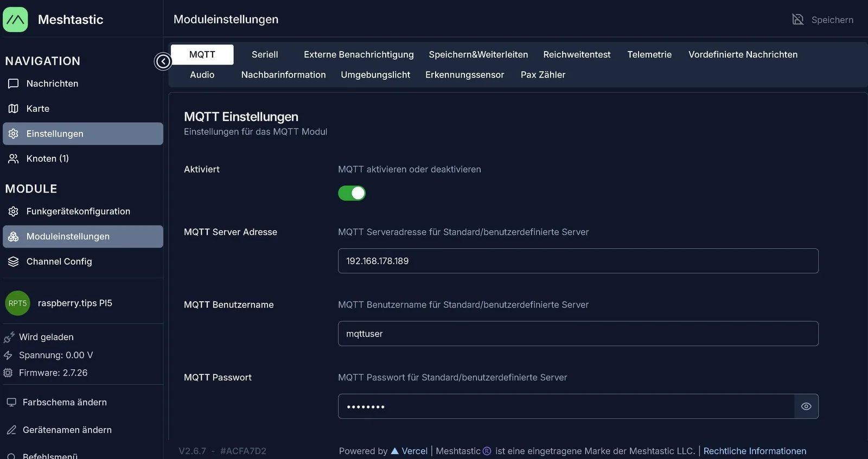The height and width of the screenshot is (459, 868).
Task: Click the Speichern button label
Action: pyautogui.click(x=832, y=20)
